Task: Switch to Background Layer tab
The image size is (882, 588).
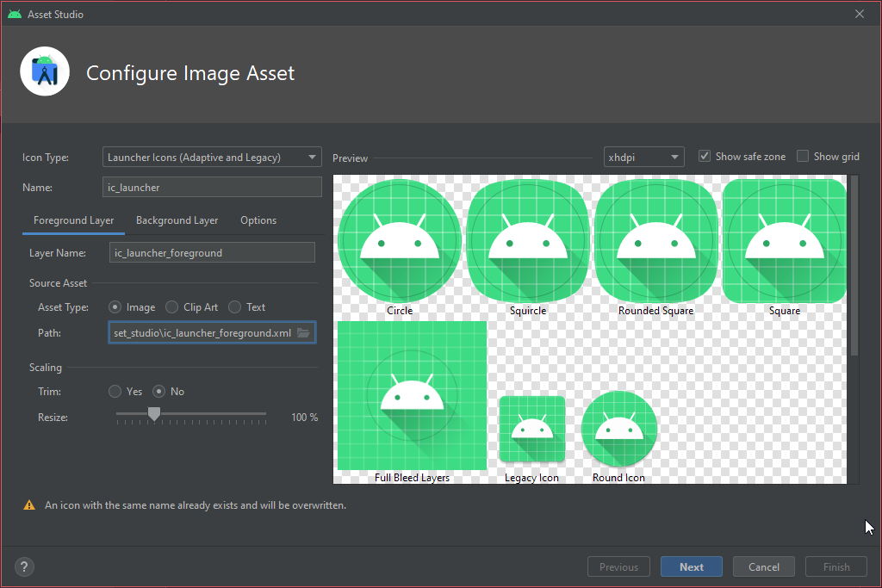Action: click(x=177, y=220)
